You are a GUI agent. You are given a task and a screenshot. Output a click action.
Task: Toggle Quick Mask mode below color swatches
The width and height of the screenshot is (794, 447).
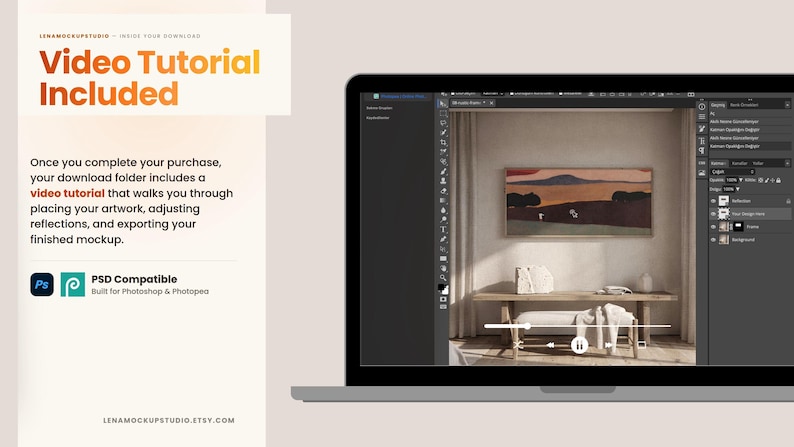pos(443,299)
